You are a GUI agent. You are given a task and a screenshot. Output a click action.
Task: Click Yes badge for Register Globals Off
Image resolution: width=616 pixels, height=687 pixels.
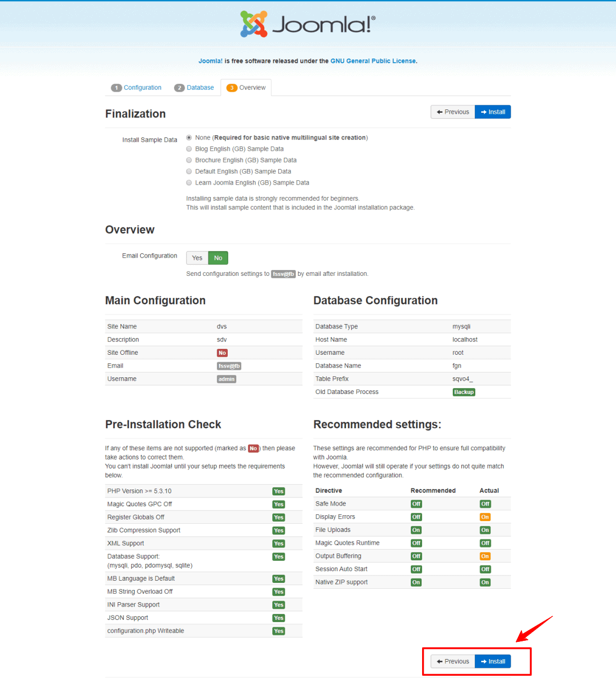(279, 518)
